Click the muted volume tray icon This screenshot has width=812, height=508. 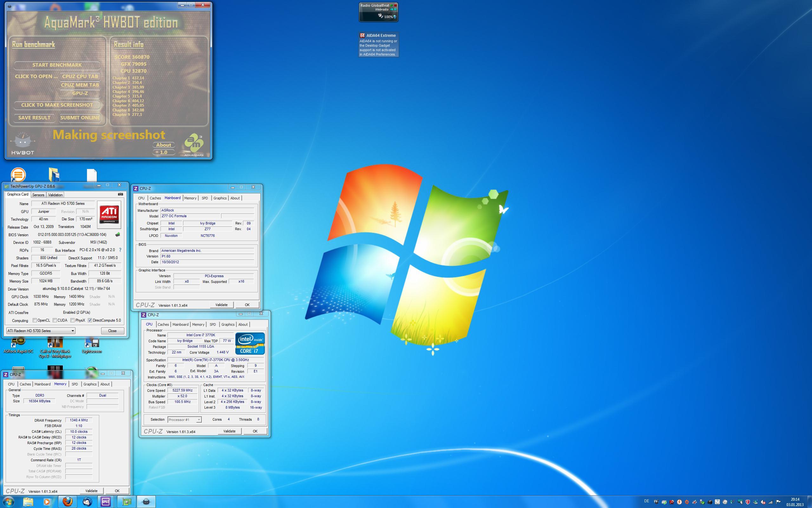[763, 502]
